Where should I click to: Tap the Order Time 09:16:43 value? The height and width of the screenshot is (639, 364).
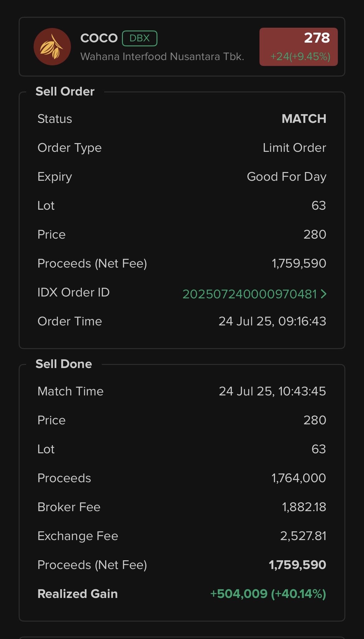272,321
